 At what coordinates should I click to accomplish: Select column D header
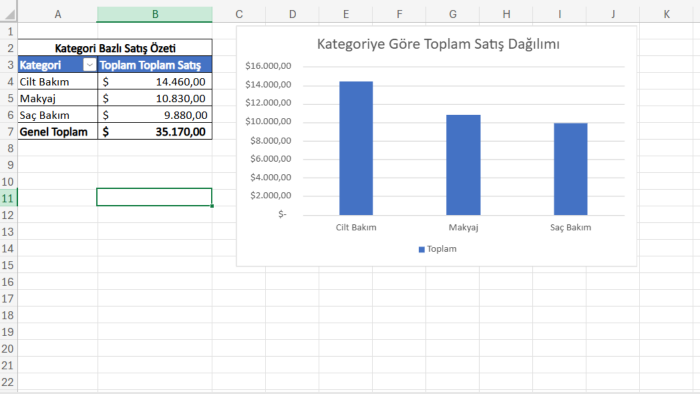pos(292,14)
